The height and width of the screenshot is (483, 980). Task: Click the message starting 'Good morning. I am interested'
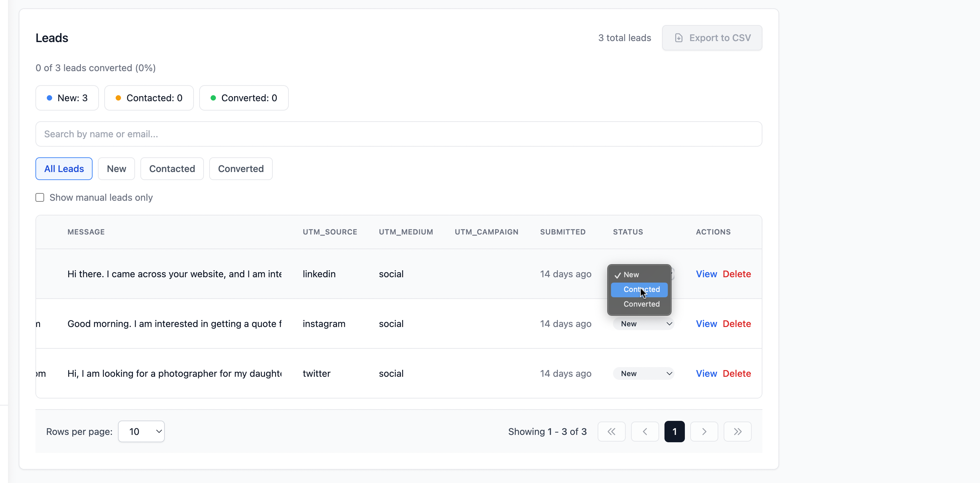click(x=174, y=324)
